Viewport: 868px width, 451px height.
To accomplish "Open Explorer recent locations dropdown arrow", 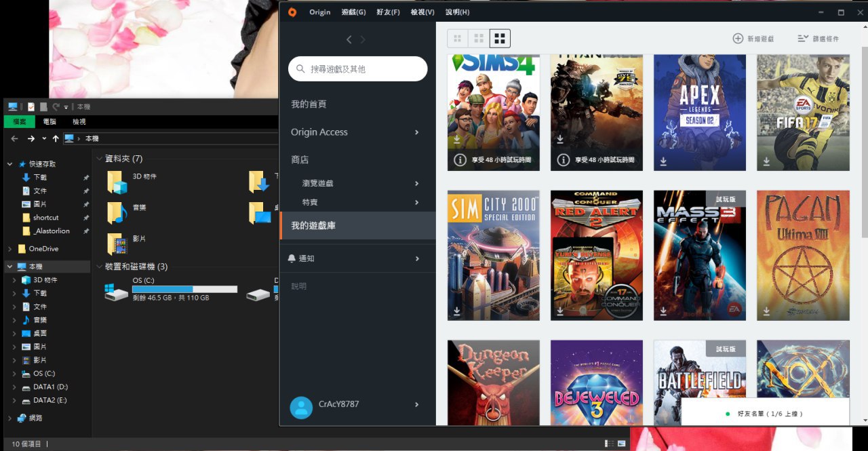I will coord(44,138).
